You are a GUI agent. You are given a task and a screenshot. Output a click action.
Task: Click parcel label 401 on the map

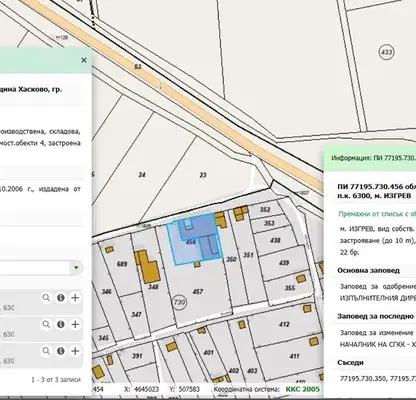tap(208, 352)
